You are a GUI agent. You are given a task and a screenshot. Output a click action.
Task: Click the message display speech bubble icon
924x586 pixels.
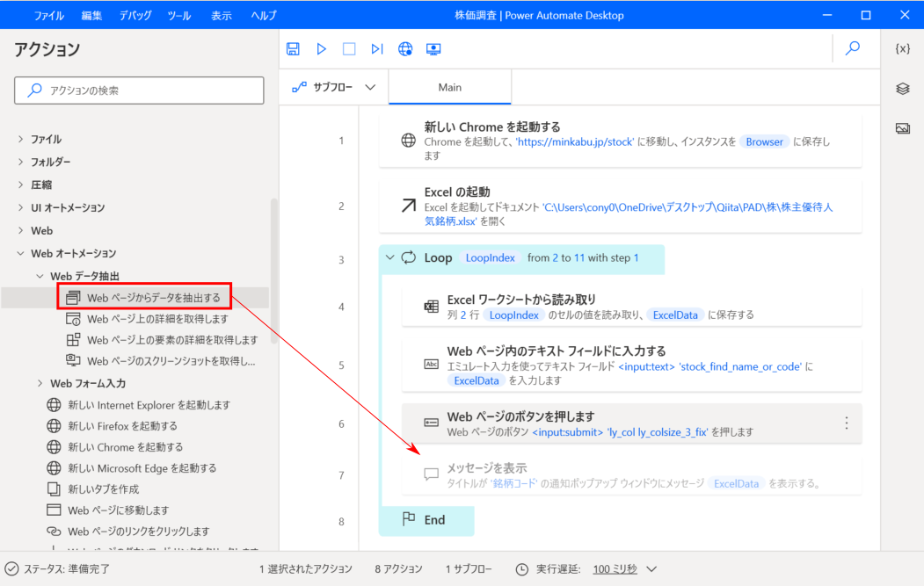pyautogui.click(x=432, y=474)
